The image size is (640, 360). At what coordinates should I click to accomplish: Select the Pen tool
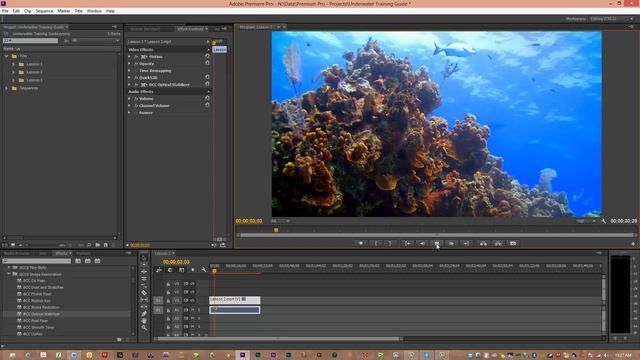(x=144, y=313)
